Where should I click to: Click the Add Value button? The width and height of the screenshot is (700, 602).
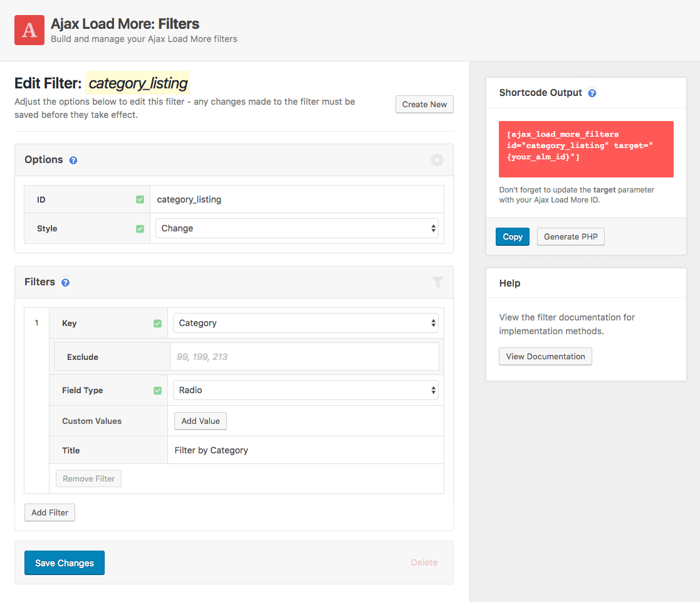tap(201, 421)
